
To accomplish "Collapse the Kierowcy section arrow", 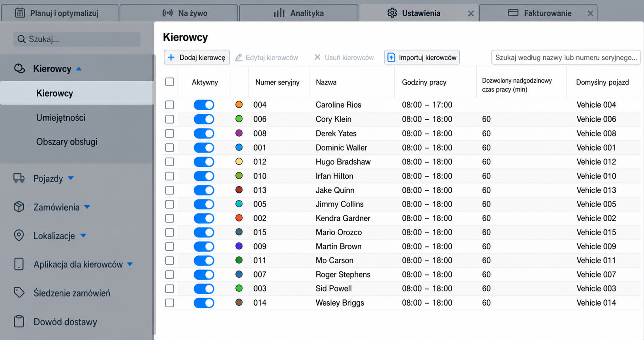I will (x=79, y=69).
